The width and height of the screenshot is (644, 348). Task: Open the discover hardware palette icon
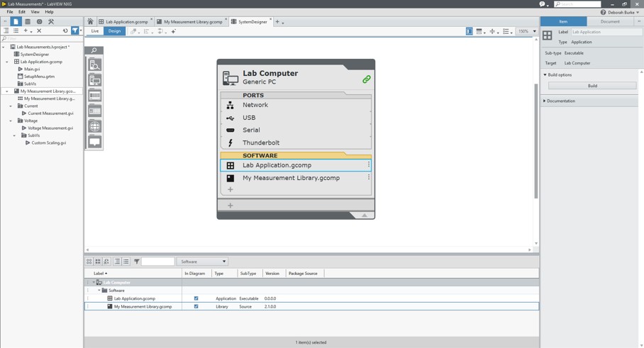coord(94,64)
